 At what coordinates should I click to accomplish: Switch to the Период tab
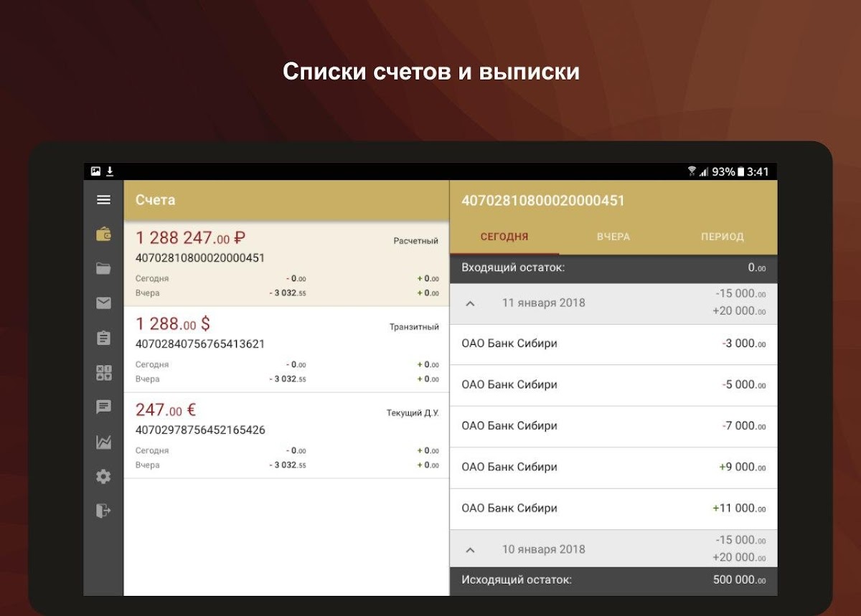[x=722, y=237]
